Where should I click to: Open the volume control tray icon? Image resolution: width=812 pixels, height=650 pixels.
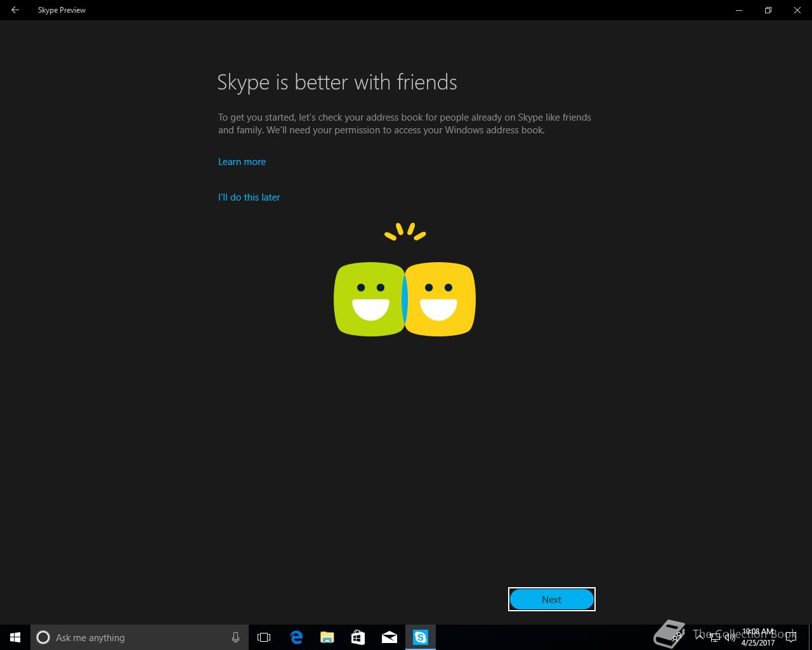tap(730, 637)
